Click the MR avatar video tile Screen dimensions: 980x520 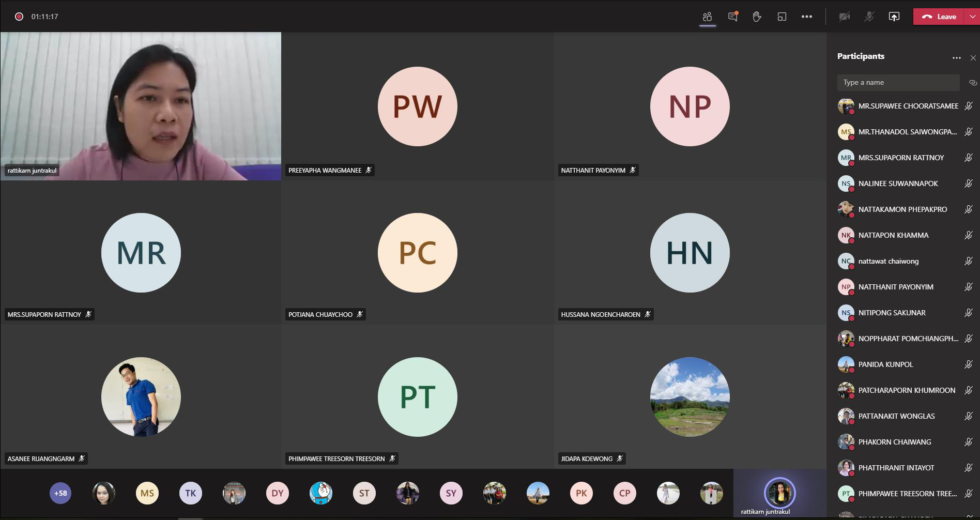pyautogui.click(x=141, y=253)
